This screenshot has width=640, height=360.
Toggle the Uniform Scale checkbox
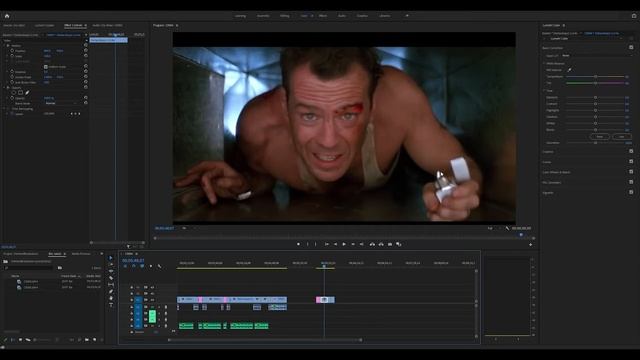tap(46, 67)
